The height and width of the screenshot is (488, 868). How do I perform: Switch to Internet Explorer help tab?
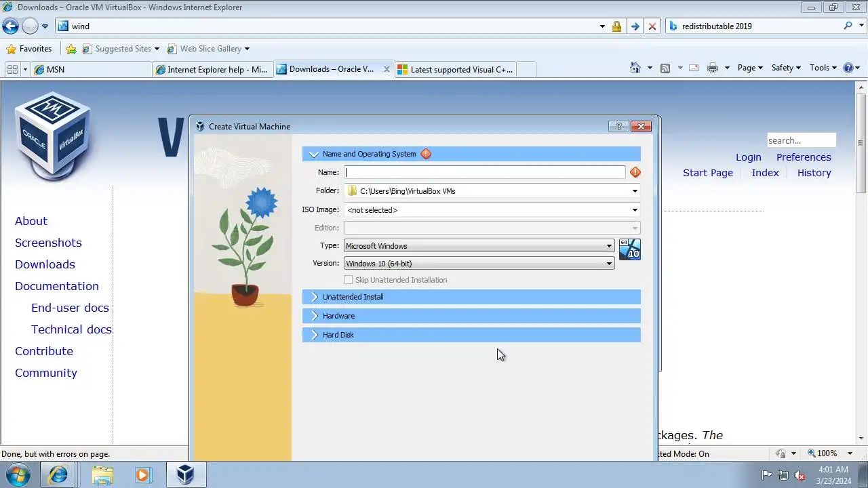click(213, 69)
